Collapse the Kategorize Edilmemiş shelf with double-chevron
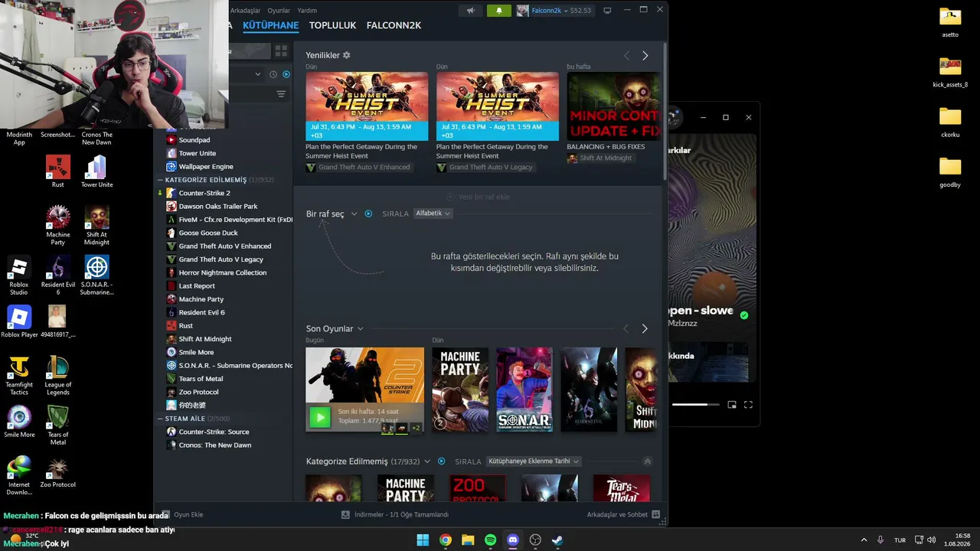Screen dimensions: 980x551 tap(647, 461)
